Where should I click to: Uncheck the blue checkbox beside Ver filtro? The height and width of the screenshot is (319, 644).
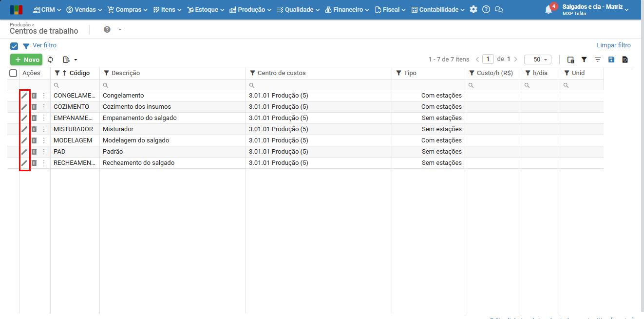(14, 46)
